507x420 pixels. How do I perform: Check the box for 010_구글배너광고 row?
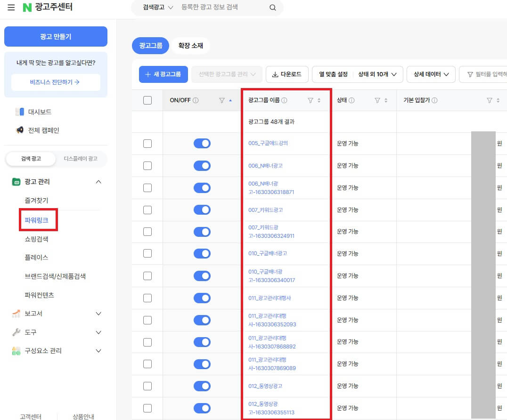[x=147, y=253]
